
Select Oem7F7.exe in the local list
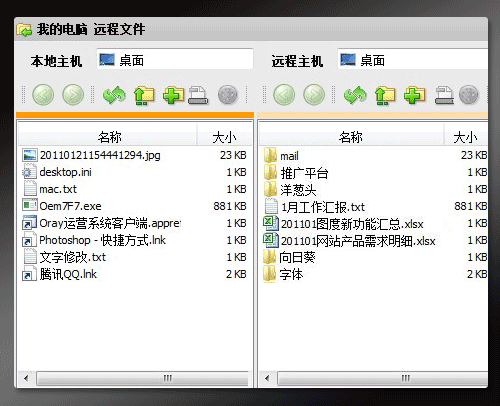134,206
